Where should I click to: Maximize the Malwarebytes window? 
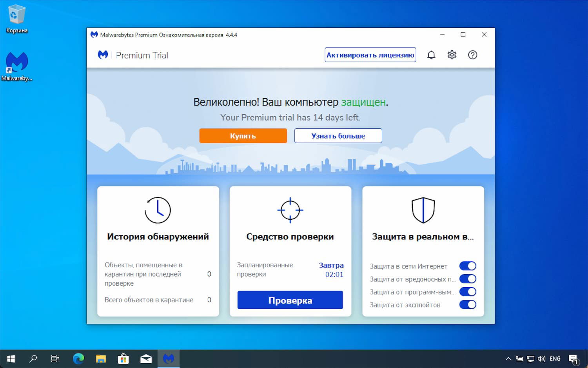(x=463, y=35)
